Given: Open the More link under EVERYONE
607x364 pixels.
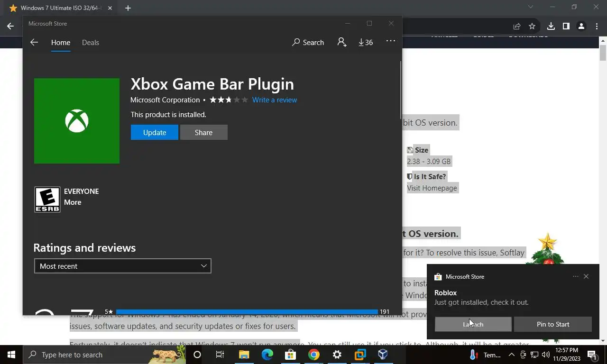Looking at the screenshot, I should coord(73,202).
